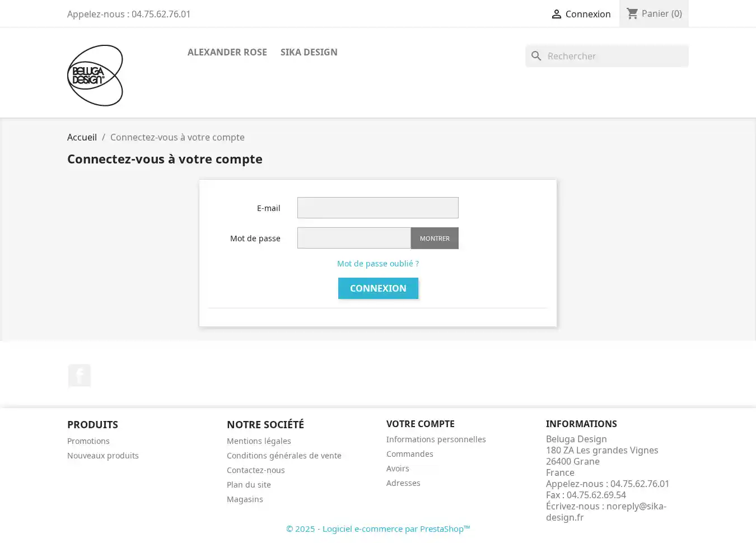
Task: Toggle password visibility with Montrer
Action: pos(435,238)
